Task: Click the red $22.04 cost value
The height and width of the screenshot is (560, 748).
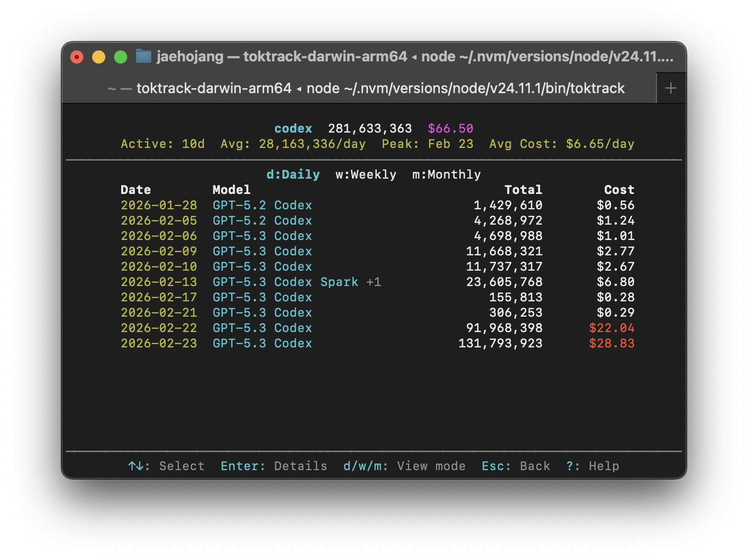Action: tap(612, 328)
